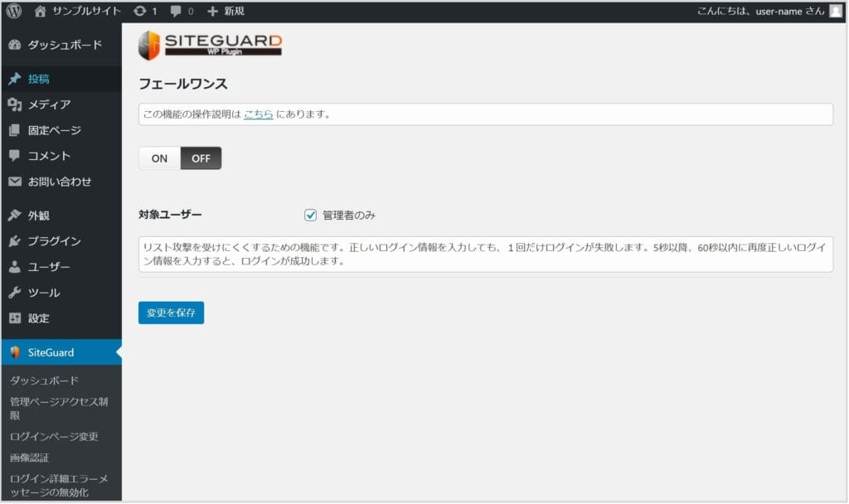Image resolution: width=849 pixels, height=504 pixels.
Task: Click the collapse arrow beside SiteGuard menu
Action: tap(119, 352)
